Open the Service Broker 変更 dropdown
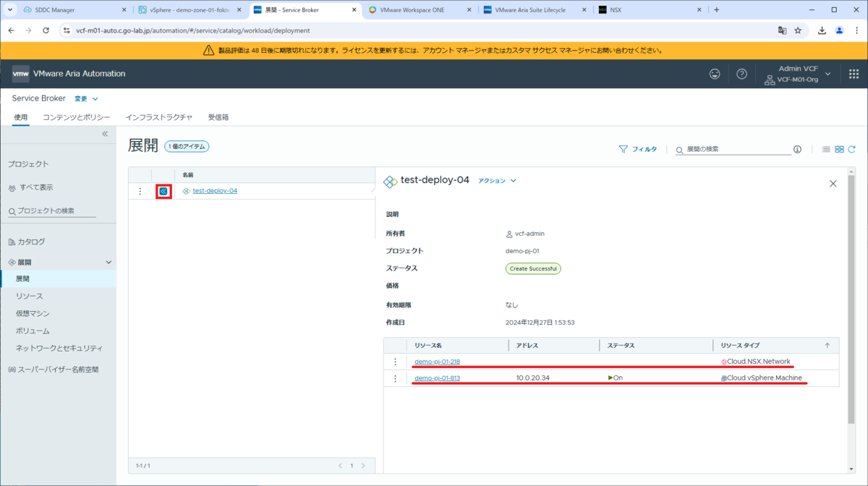This screenshot has height=486, width=868. tap(85, 99)
